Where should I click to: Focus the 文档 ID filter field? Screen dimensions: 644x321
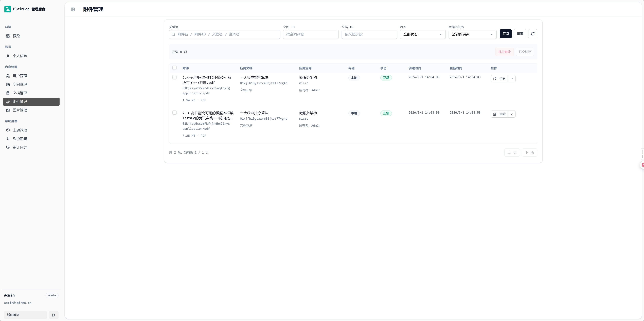(x=369, y=34)
